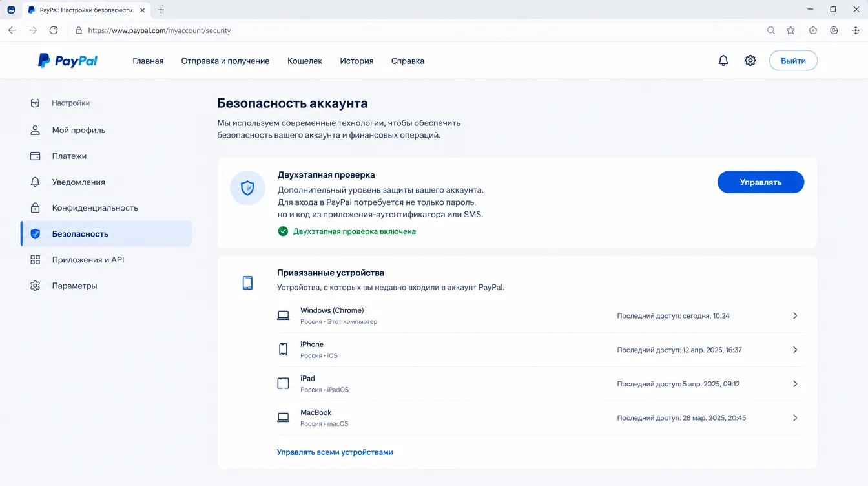Open a new browser tab with the plus
Viewport: 868px width, 486px height.
point(161,10)
